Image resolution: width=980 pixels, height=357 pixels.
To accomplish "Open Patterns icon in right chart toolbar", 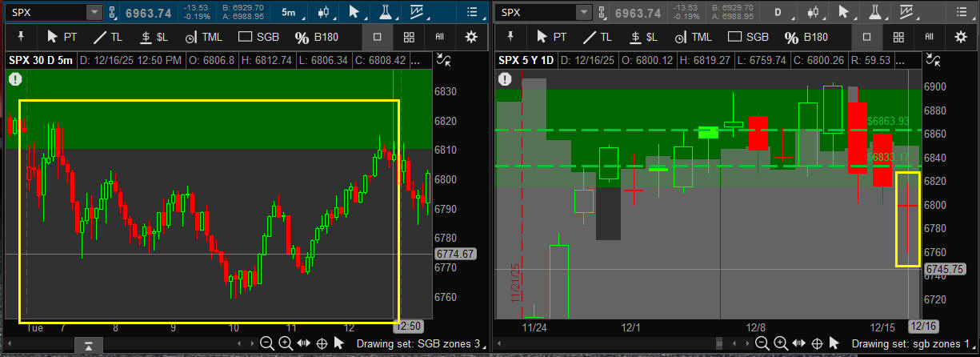I will pyautogui.click(x=906, y=12).
